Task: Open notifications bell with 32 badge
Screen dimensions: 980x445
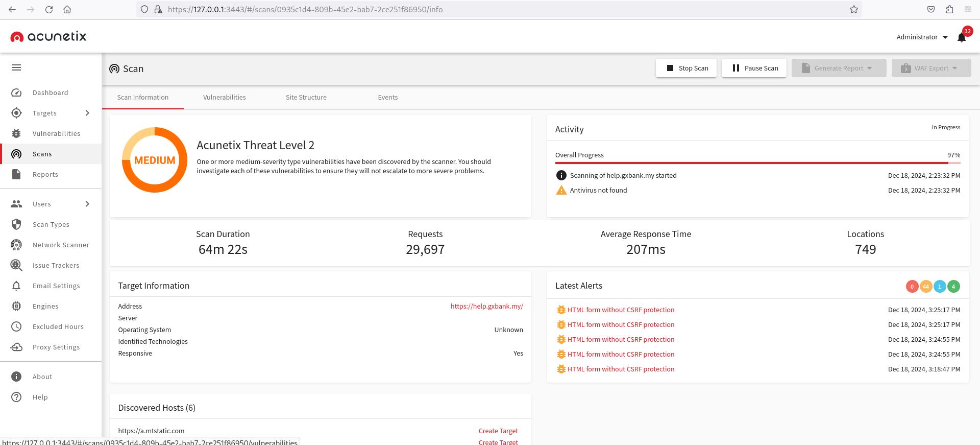Action: tap(962, 37)
